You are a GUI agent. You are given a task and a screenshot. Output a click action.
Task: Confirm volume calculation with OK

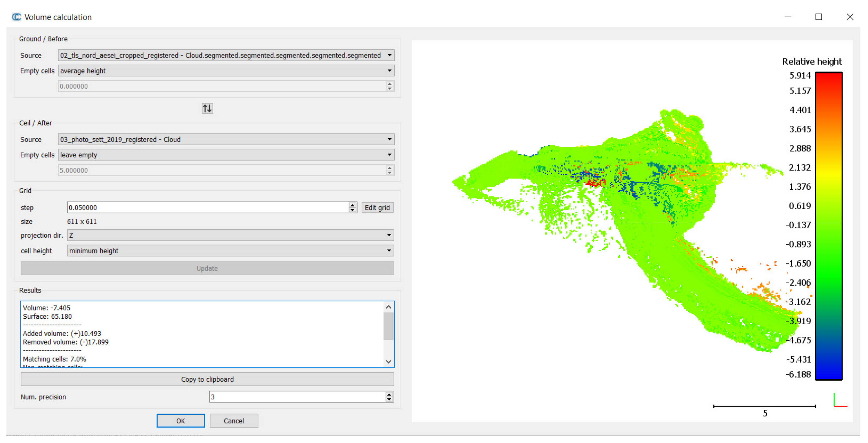[181, 421]
